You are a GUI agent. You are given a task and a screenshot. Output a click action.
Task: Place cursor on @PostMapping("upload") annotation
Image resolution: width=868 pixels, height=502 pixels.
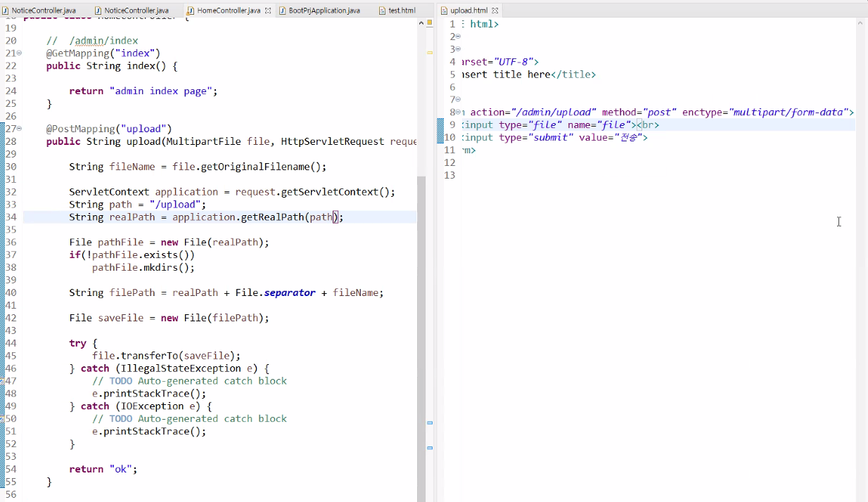(109, 129)
